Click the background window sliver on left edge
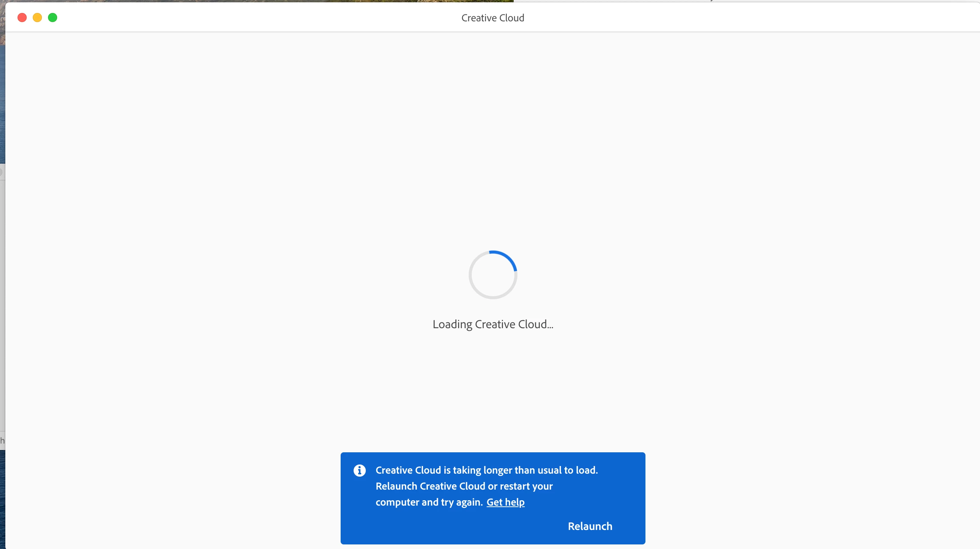This screenshot has height=549, width=980. pyautogui.click(x=2, y=305)
